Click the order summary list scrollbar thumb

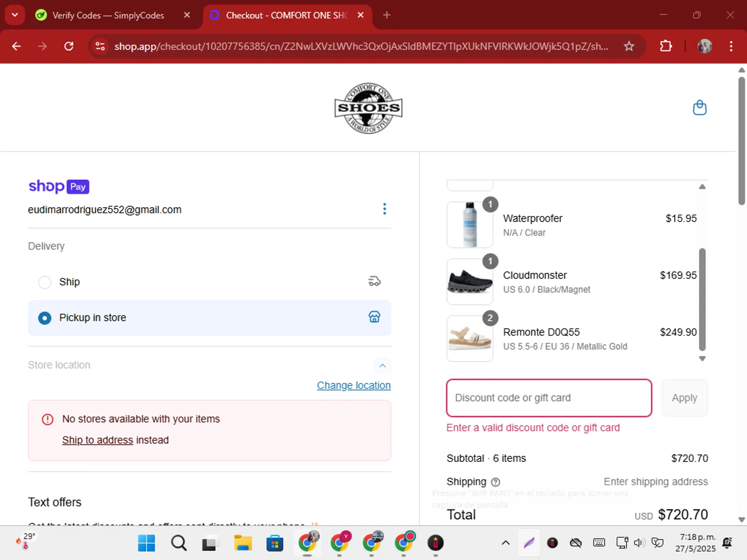[x=702, y=299]
